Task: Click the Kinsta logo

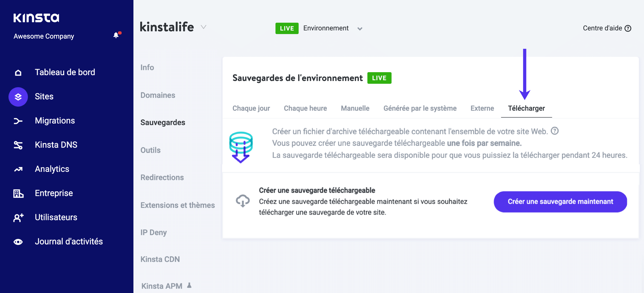Action: (x=36, y=17)
